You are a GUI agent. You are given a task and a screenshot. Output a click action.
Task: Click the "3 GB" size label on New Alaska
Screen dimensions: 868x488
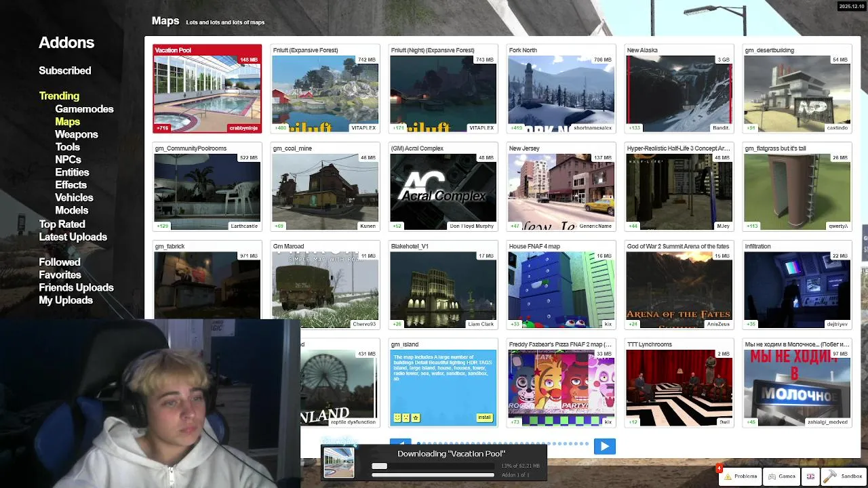[724, 60]
